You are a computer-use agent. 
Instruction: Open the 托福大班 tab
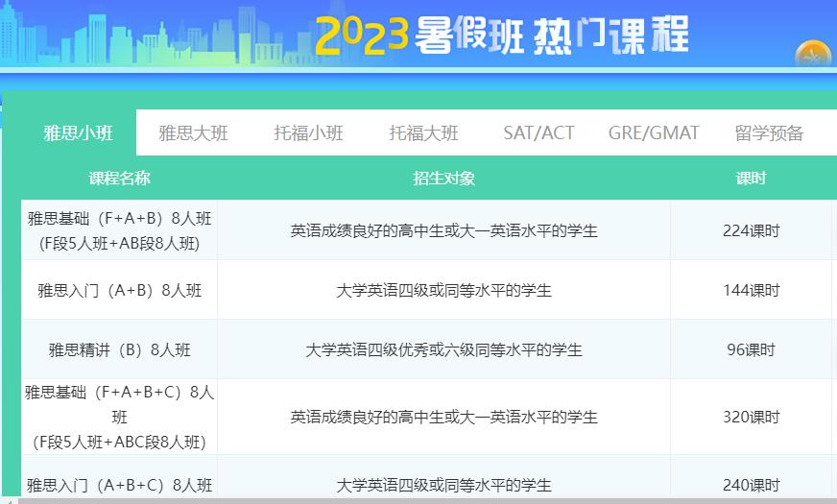(423, 132)
